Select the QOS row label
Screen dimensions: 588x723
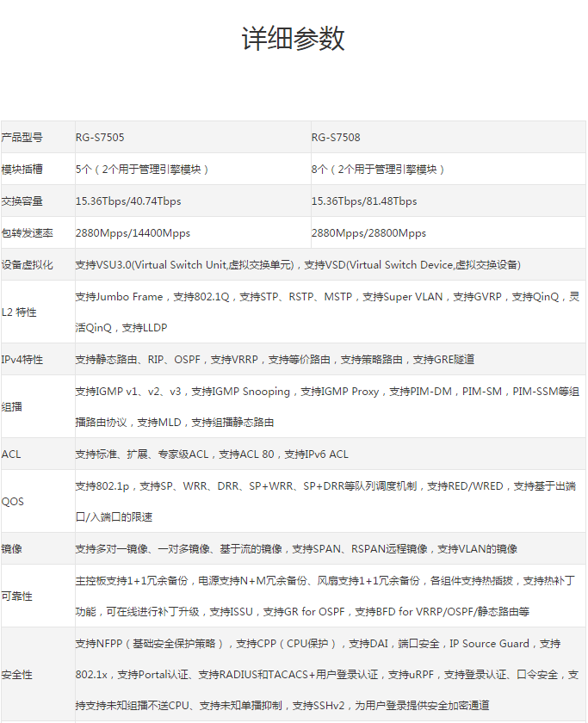pos(12,502)
